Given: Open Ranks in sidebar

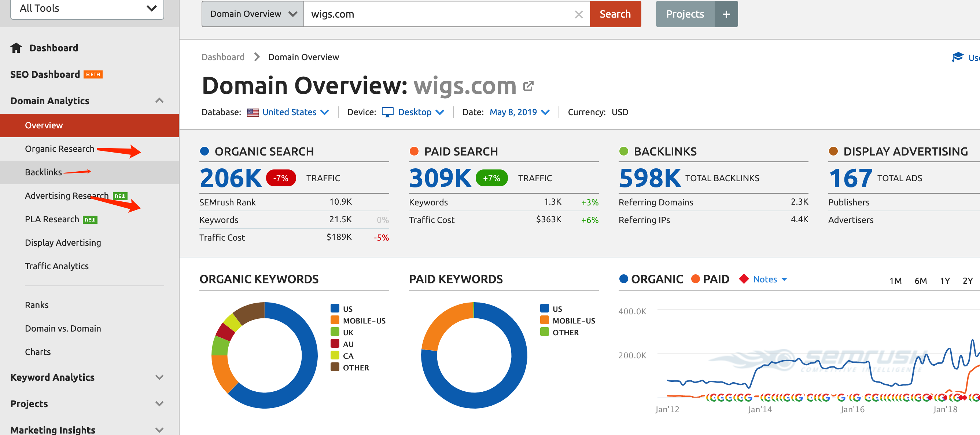Looking at the screenshot, I should 37,305.
